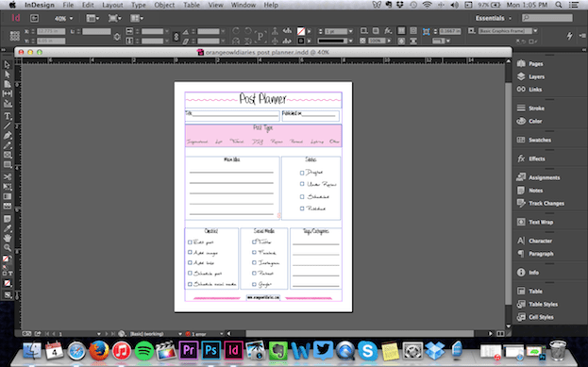Open the Character panel

tap(535, 241)
